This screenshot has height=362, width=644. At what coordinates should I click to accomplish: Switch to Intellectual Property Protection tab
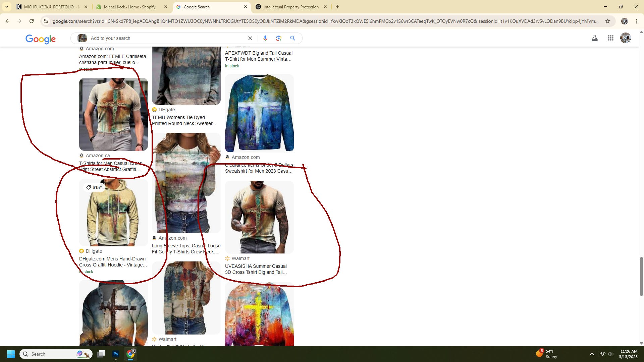291,7
